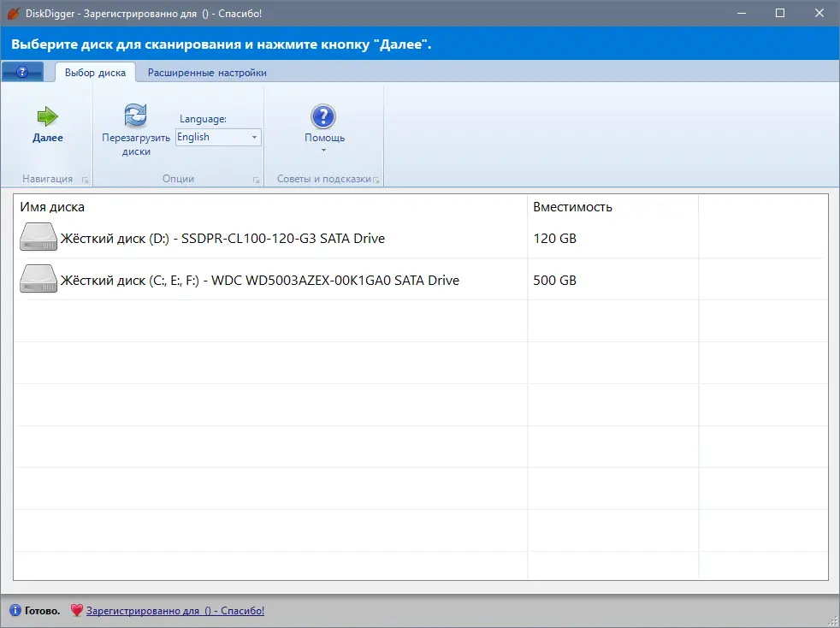Select the WDC WD5003AZEX drive icon
The image size is (840, 628).
click(x=38, y=279)
